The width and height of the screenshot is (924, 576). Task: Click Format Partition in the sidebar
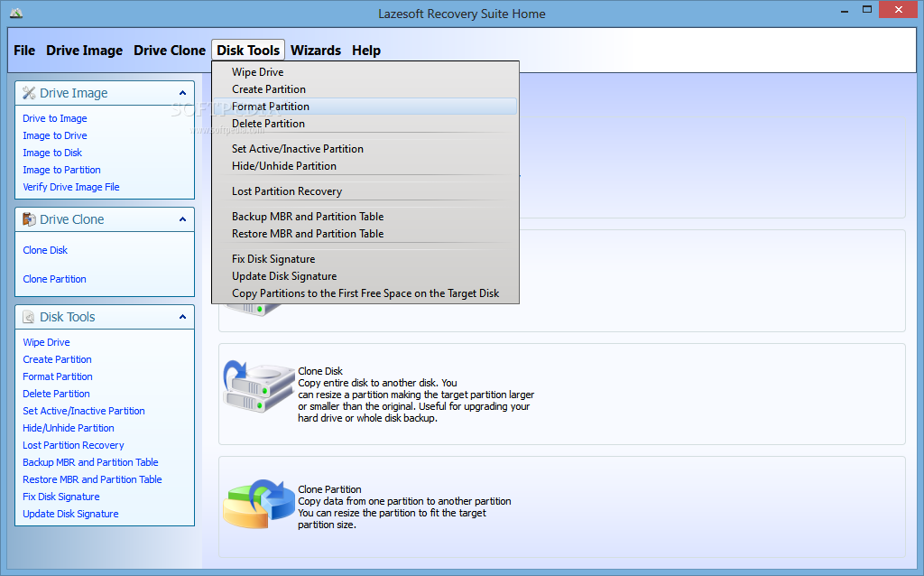point(58,376)
